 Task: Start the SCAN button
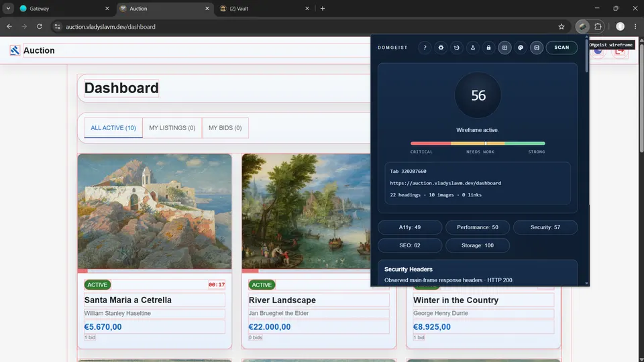pos(561,48)
